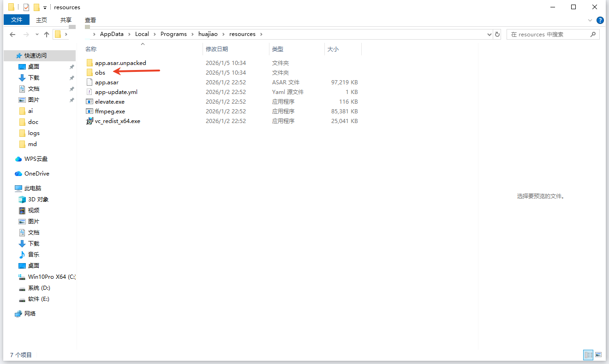The width and height of the screenshot is (609, 364).
Task: Open the recent locations dropdown arrow
Action: pos(37,35)
